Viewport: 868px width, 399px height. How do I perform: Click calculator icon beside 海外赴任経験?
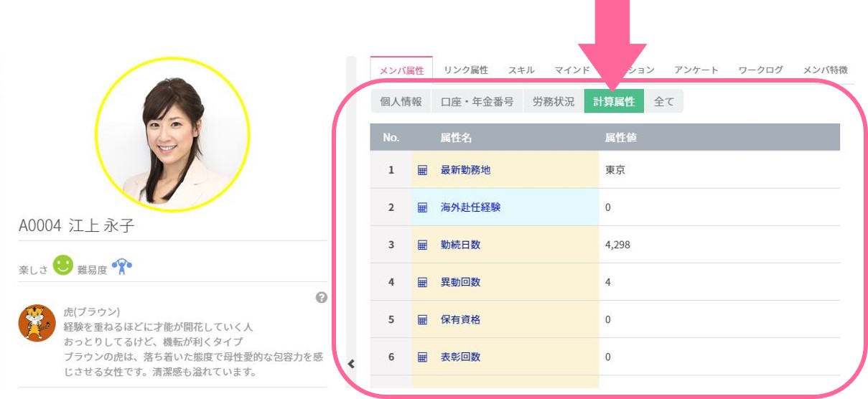pos(422,207)
